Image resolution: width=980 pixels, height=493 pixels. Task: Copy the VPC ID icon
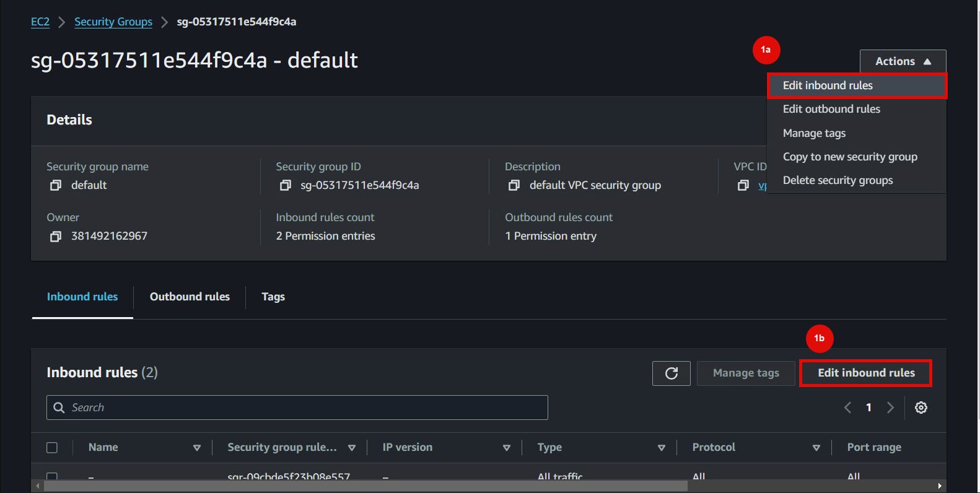pyautogui.click(x=743, y=185)
